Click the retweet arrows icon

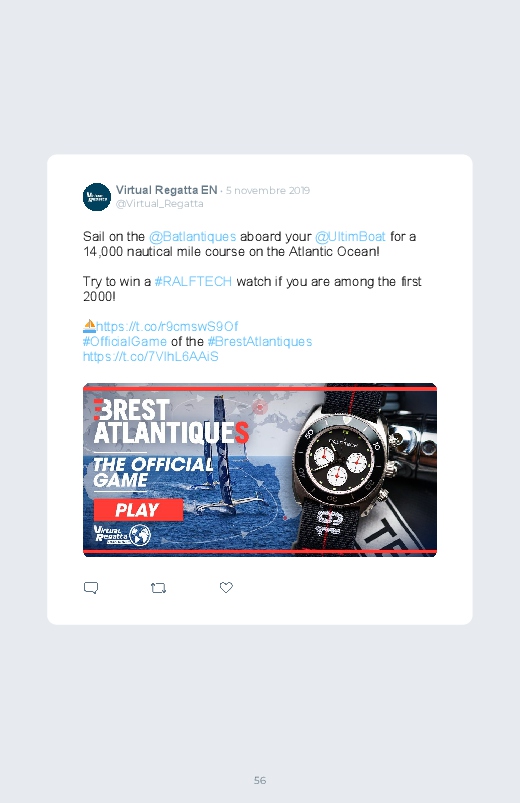pos(158,588)
